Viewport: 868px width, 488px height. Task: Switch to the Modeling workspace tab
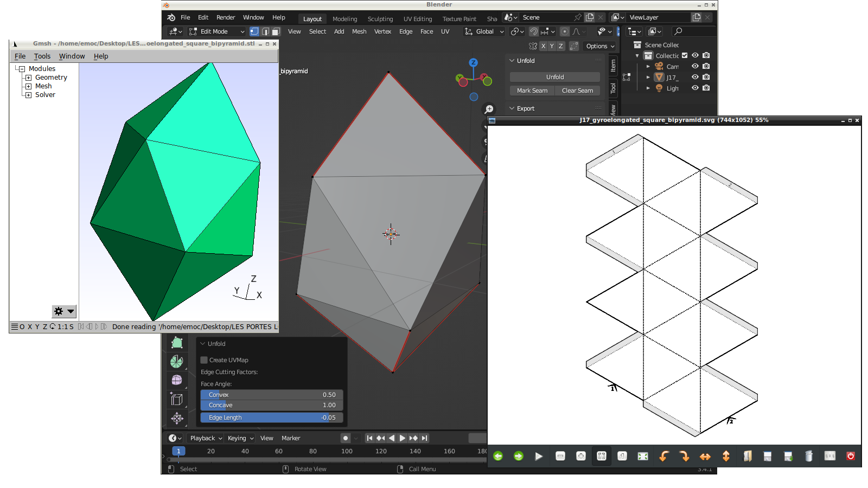[344, 19]
